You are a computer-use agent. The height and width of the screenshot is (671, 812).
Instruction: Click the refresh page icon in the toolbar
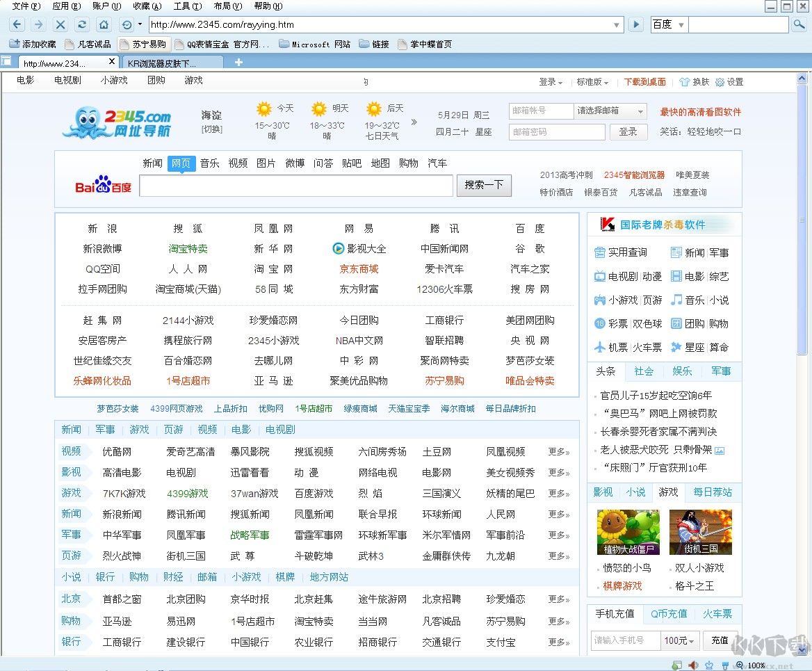coord(81,24)
